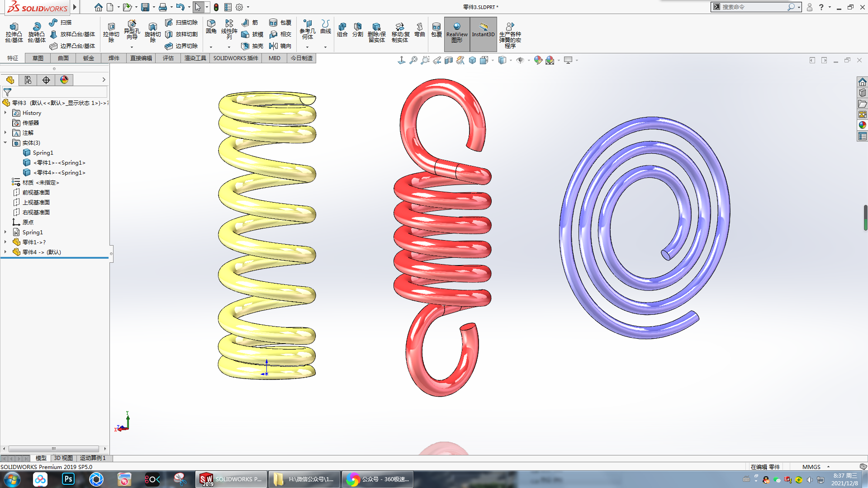Open the 评估 (Evaluate) ribbon tab
The image size is (868, 488).
tap(168, 58)
